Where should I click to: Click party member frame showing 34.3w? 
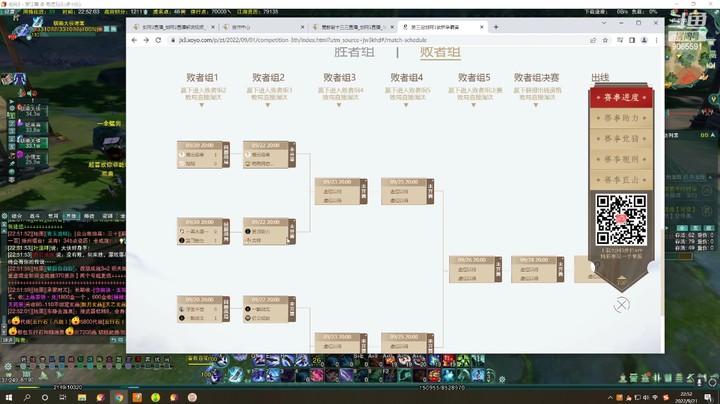(x=32, y=111)
